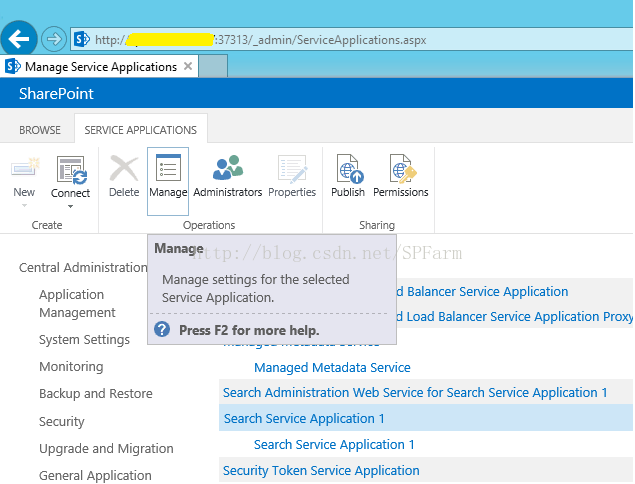Go to Monitoring in the sidebar
Viewport: 635px width, 484px height.
(71, 367)
